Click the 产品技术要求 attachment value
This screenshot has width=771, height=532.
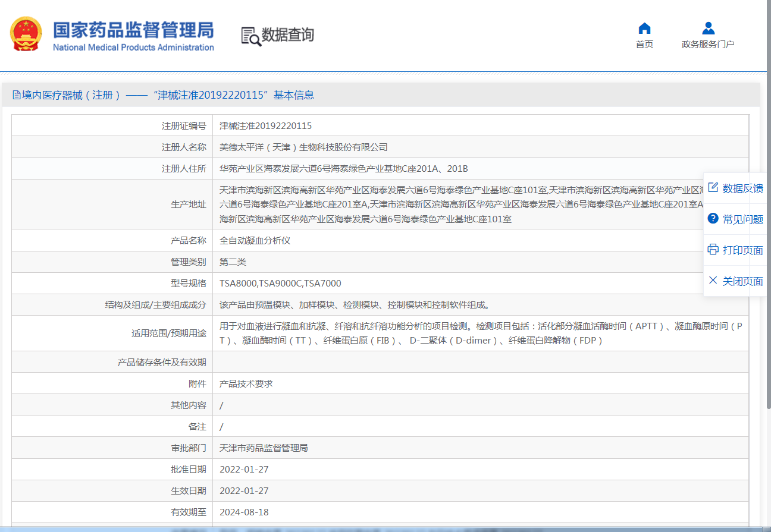(246, 384)
